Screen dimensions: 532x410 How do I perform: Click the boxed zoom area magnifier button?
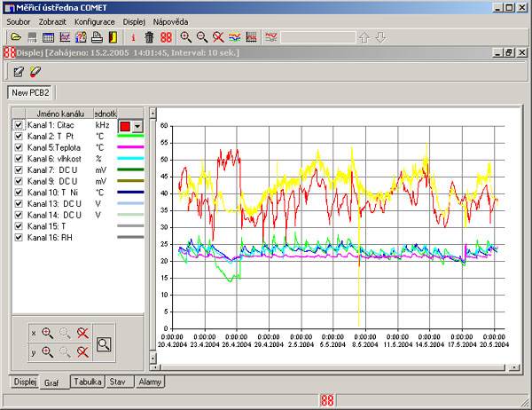[x=105, y=344]
